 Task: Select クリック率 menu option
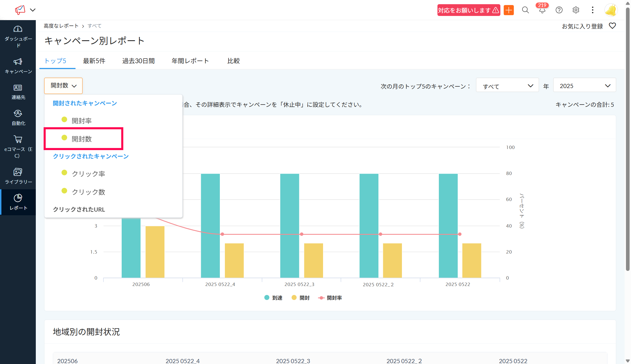[x=88, y=174]
